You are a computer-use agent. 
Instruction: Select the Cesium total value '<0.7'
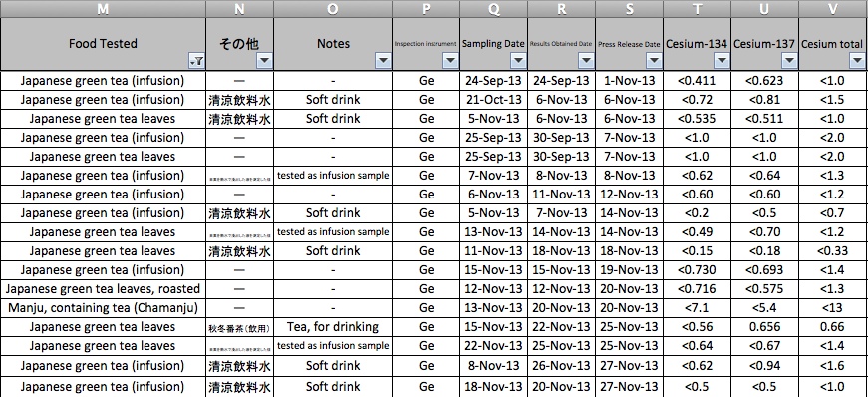click(x=833, y=212)
